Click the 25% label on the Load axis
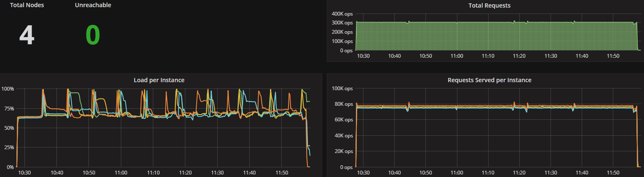Screen dimensions: 644x177 9,147
